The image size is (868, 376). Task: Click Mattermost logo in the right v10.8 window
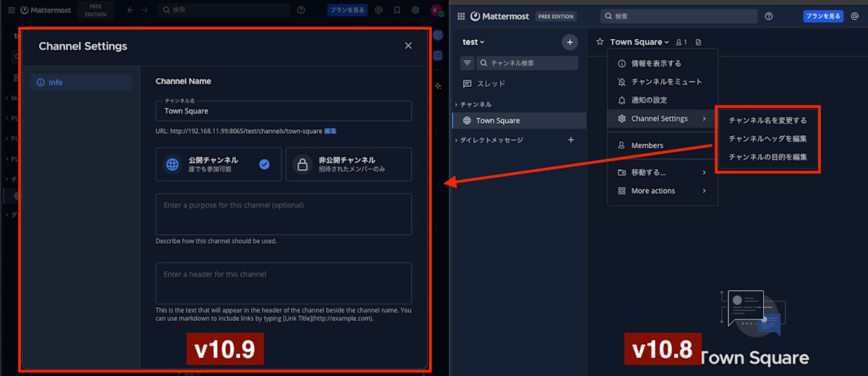pos(501,16)
